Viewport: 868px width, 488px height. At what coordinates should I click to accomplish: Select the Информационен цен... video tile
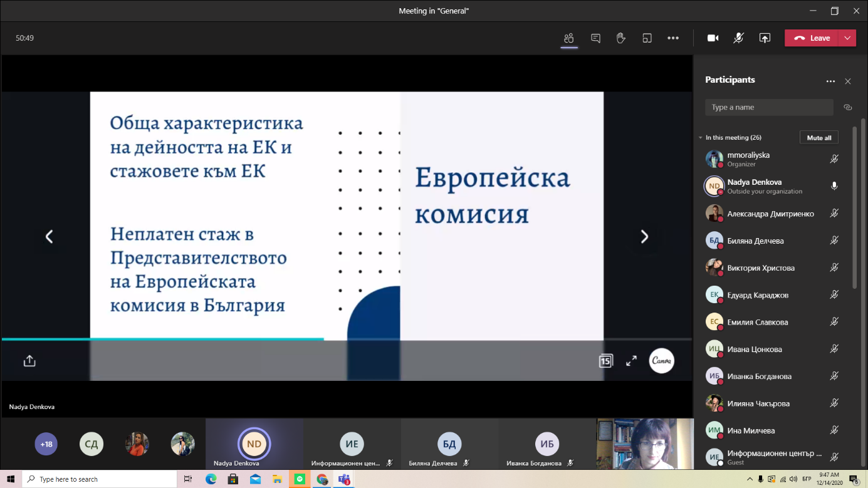click(352, 444)
